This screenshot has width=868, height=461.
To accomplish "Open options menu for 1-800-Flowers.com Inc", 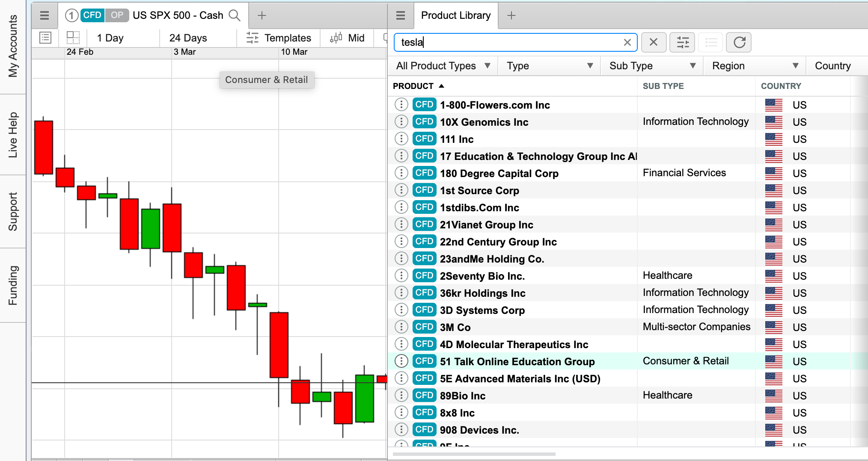I will click(401, 104).
